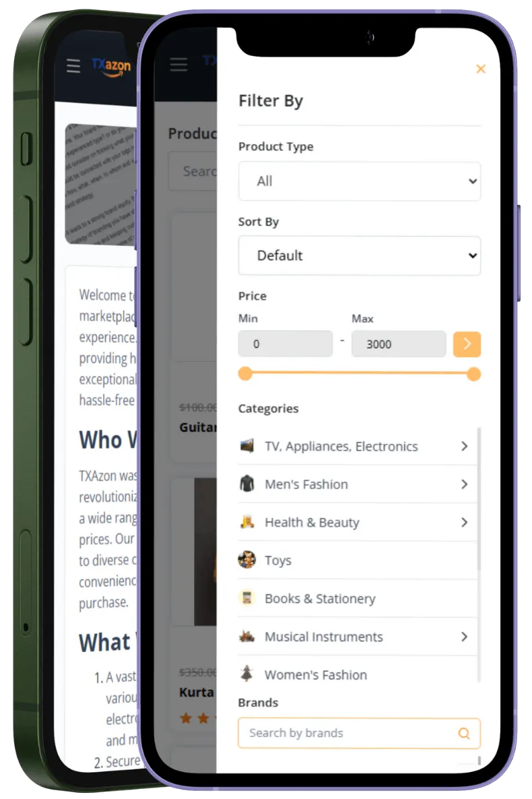Click the brands search magnifier icon
532x799 pixels.
(x=464, y=733)
